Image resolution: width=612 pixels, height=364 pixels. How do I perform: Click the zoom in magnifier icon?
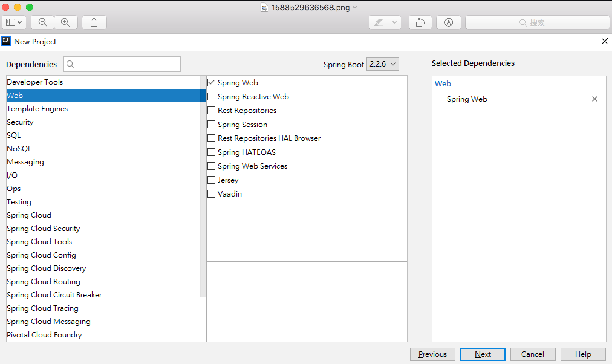tap(65, 22)
